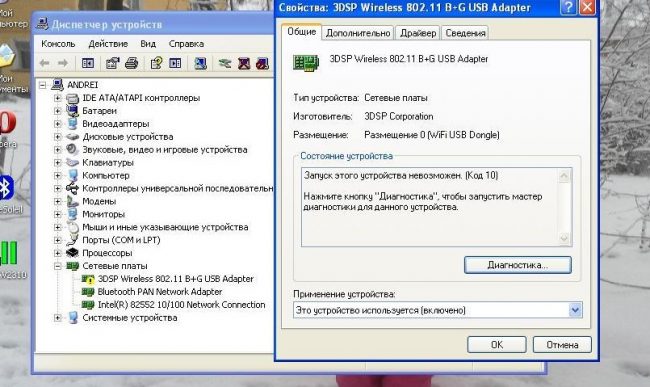This screenshot has width=650, height=387.
Task: Select the Компьютер tree row
Action: click(x=106, y=175)
